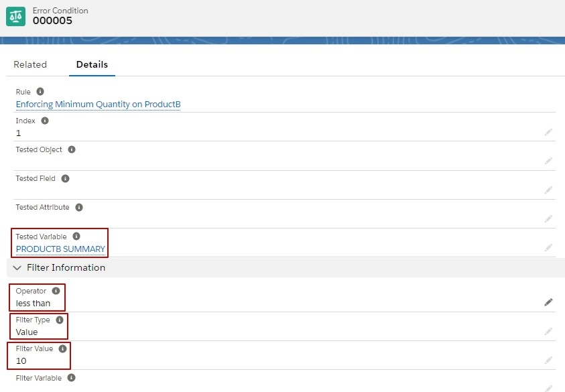565x392 pixels.
Task: Switch to the Details tab
Action: pyautogui.click(x=92, y=64)
